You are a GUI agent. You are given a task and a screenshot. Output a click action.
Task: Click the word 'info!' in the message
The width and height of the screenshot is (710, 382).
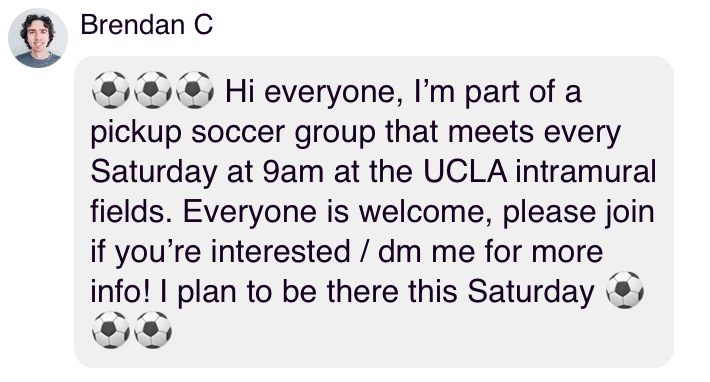(x=120, y=291)
